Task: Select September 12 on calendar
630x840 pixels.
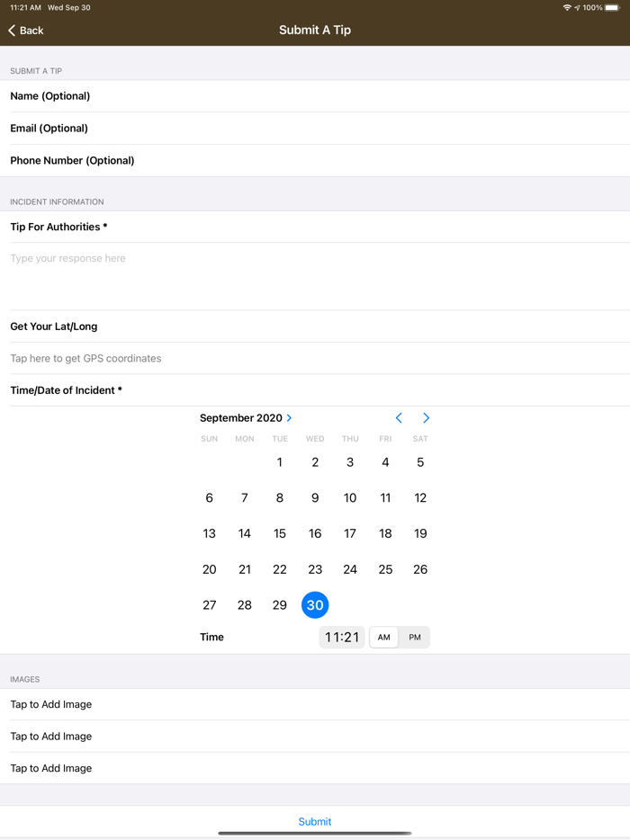Action: 420,497
